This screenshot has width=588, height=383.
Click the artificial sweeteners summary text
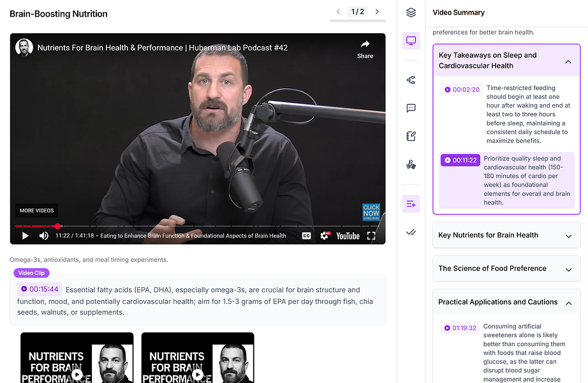[x=524, y=353]
